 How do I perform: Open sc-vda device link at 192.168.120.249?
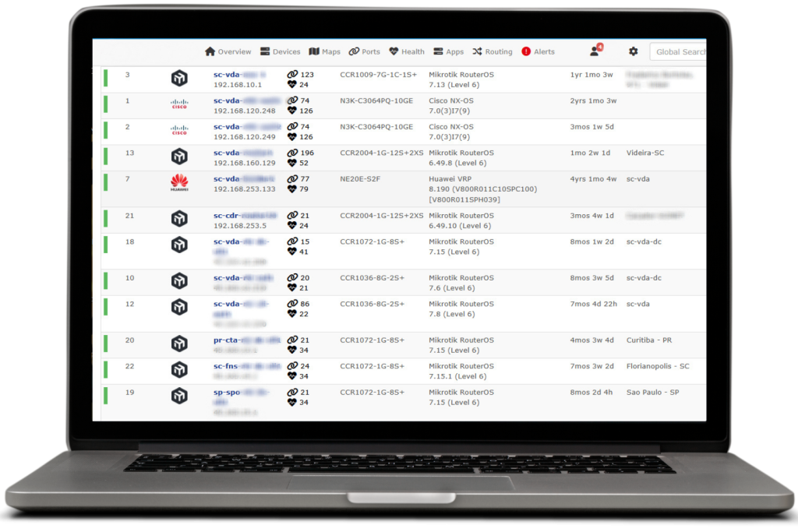tap(247, 127)
